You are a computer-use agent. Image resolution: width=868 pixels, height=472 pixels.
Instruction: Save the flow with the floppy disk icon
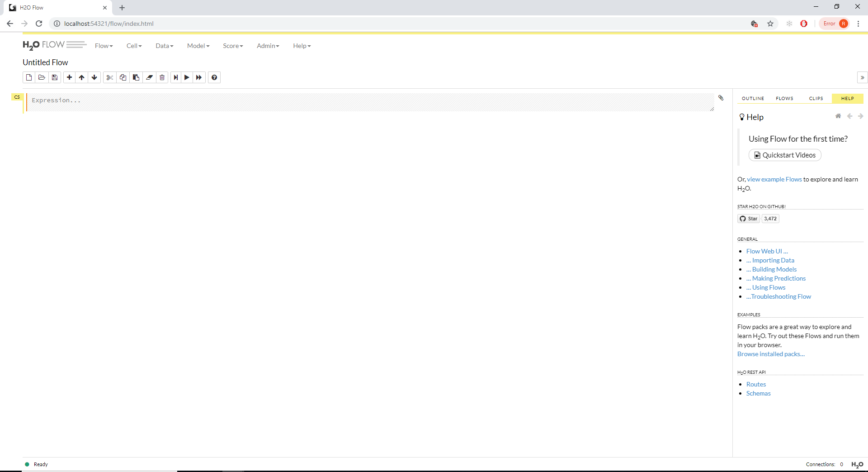pyautogui.click(x=55, y=77)
